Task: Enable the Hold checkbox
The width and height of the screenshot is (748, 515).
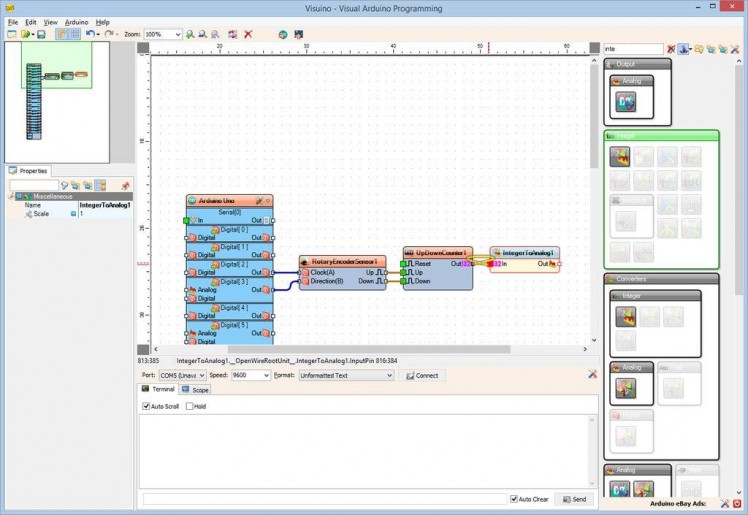Action: (189, 406)
